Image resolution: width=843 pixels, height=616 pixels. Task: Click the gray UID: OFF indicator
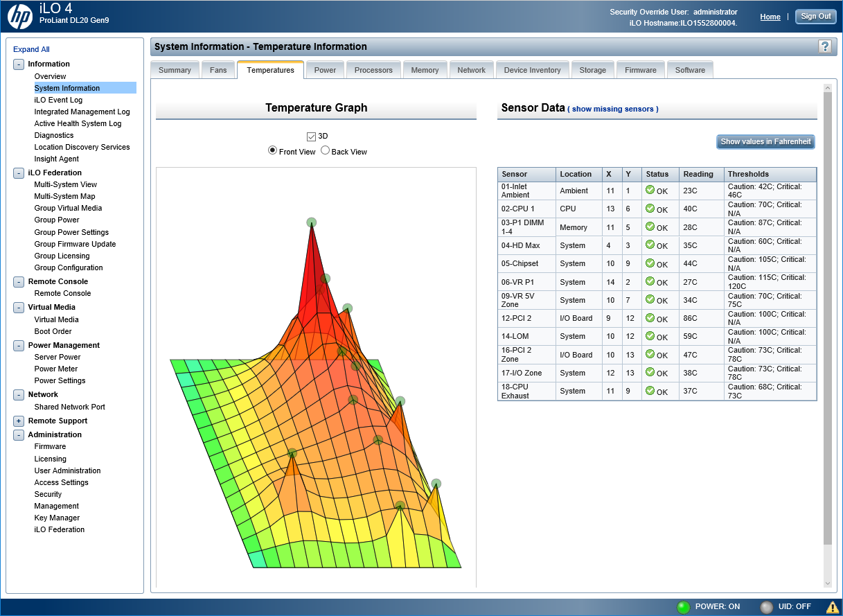click(x=766, y=607)
